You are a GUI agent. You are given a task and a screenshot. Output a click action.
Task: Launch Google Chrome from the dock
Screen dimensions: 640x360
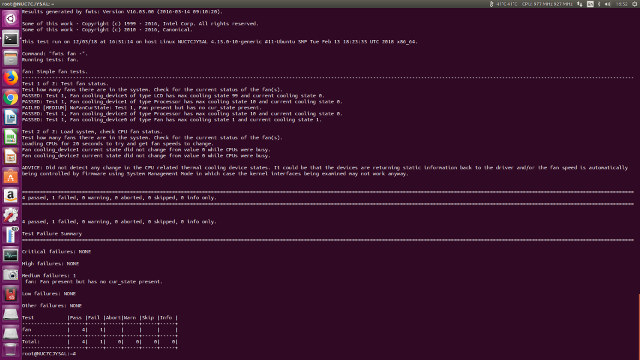(11, 98)
